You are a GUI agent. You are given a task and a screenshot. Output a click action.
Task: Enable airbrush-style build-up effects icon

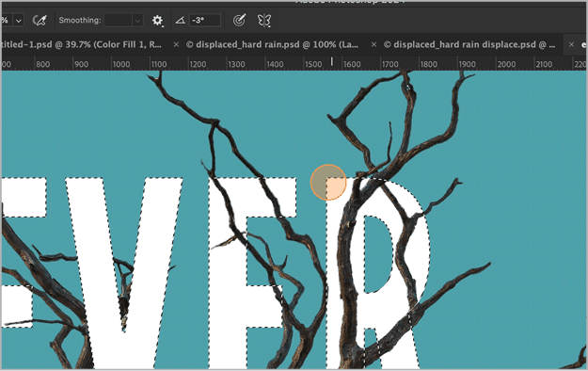coord(40,21)
